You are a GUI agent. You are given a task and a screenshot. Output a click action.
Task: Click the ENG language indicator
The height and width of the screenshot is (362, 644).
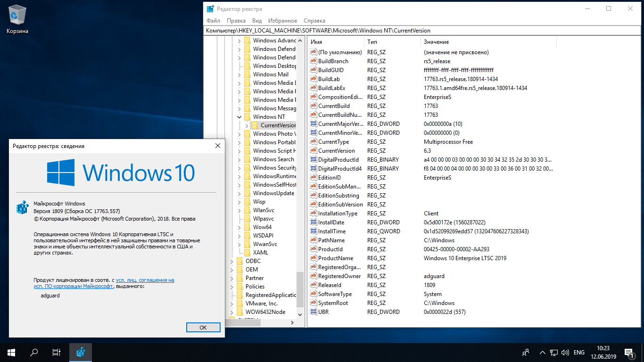click(x=579, y=353)
